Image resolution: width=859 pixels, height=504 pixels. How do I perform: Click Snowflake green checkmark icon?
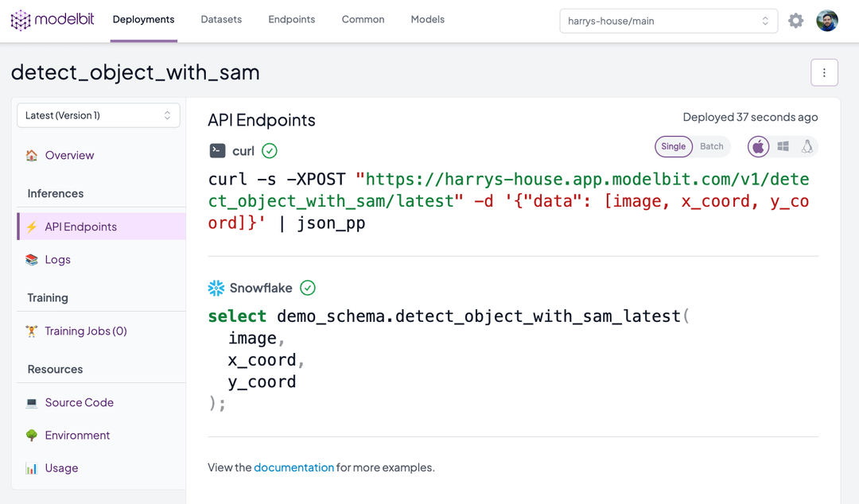tap(308, 288)
